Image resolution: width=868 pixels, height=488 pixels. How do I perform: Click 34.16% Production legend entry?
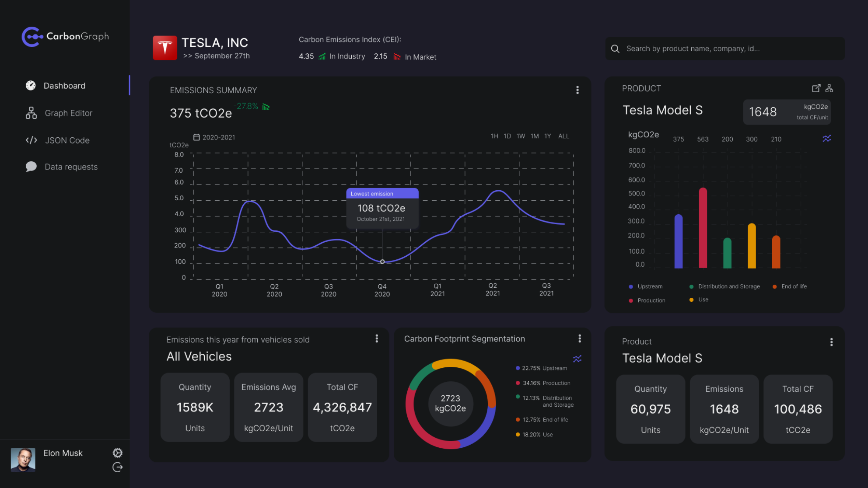pos(543,383)
